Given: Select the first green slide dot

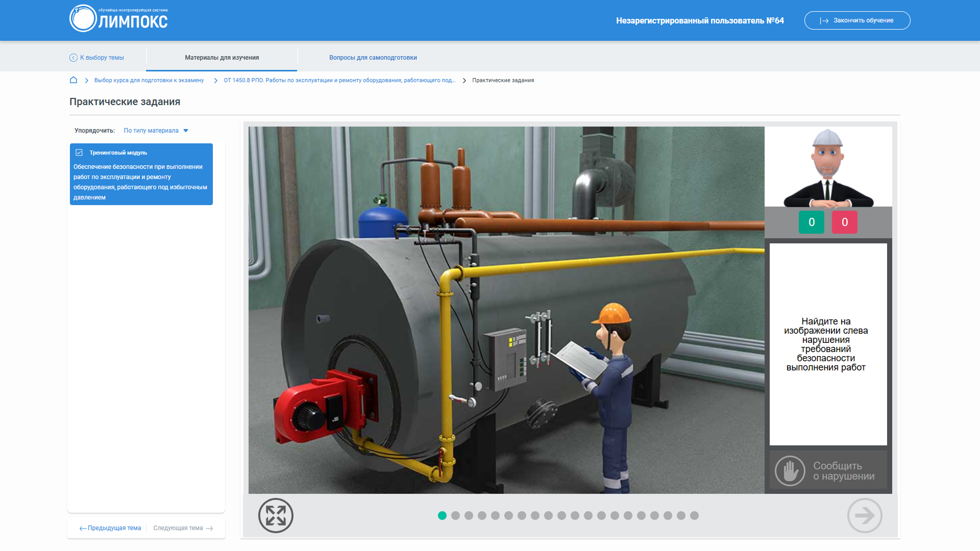Looking at the screenshot, I should click(442, 516).
